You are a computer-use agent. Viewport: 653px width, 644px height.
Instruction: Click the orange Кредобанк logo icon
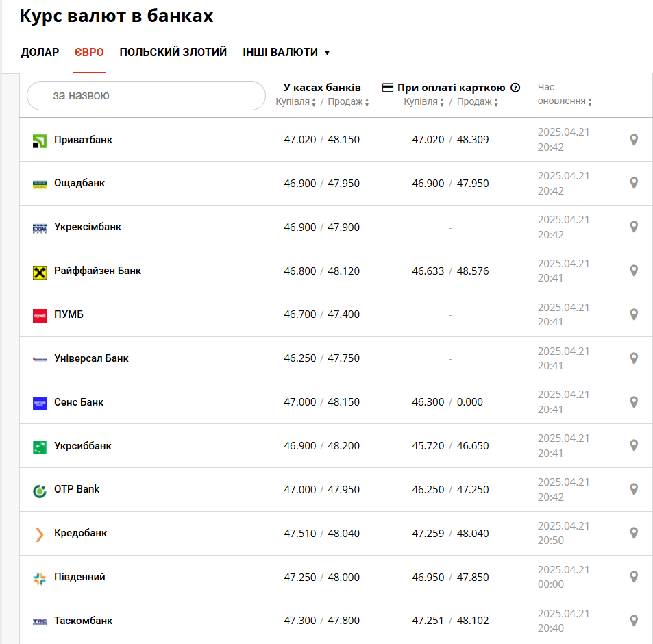[x=40, y=534]
